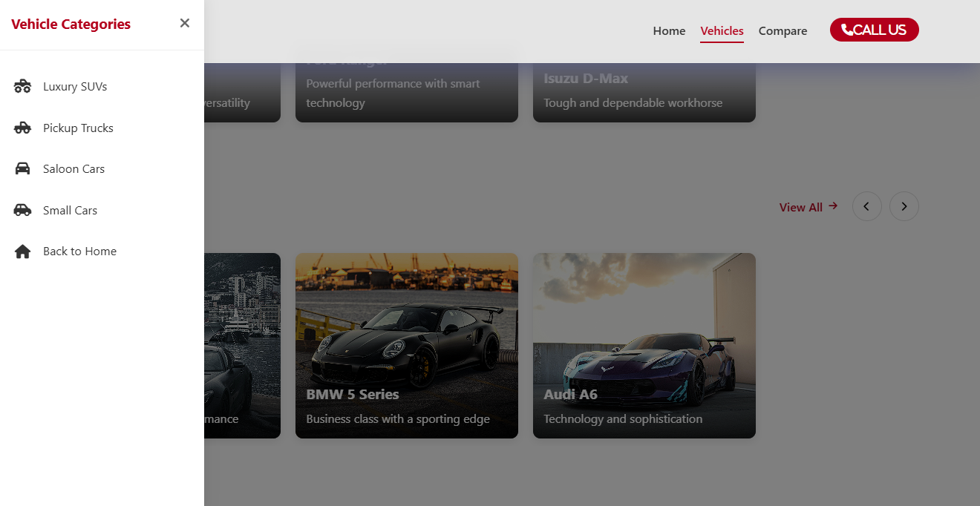980x506 pixels.
Task: Click the phone icon in Call Us
Action: click(847, 30)
